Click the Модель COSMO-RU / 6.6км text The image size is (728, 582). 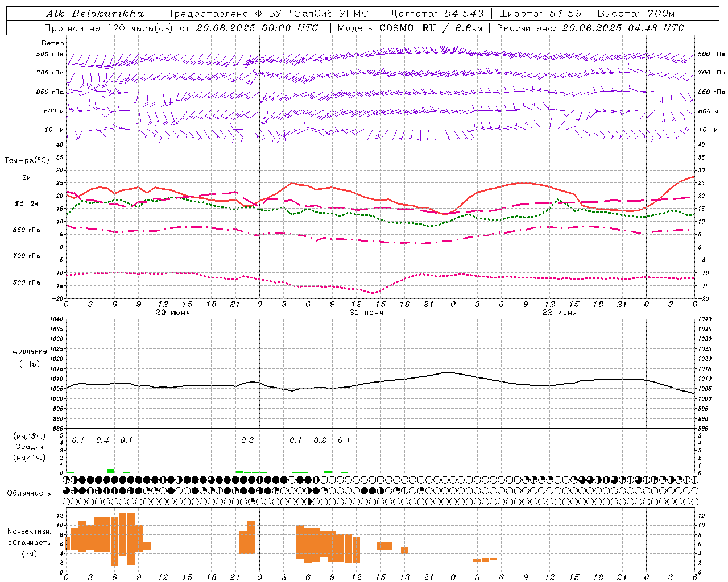tap(409, 28)
